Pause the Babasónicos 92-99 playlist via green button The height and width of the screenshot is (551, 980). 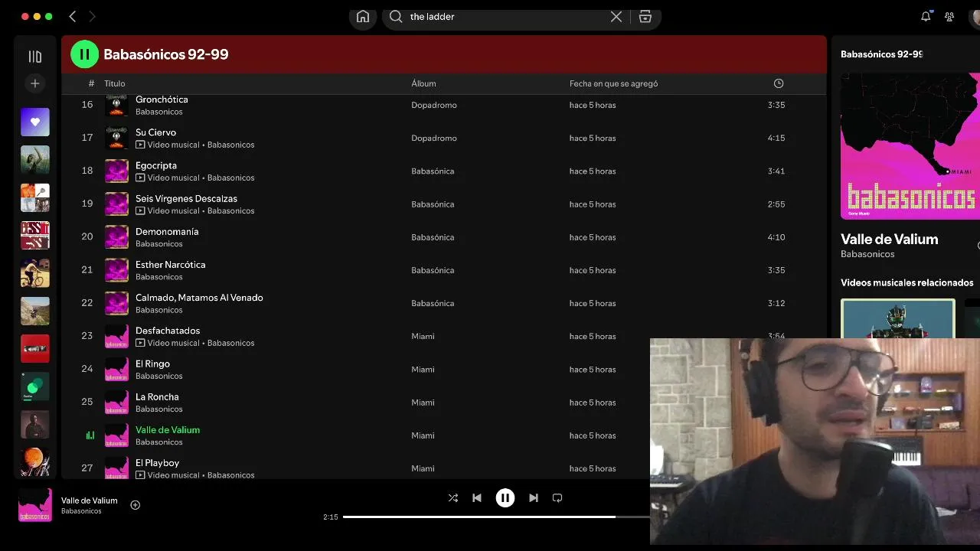coord(84,54)
